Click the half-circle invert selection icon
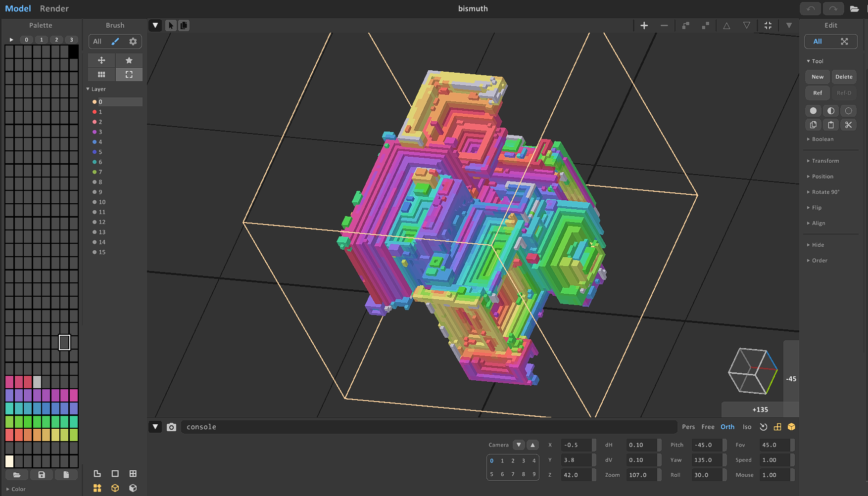Image resolution: width=868 pixels, height=496 pixels. [831, 111]
